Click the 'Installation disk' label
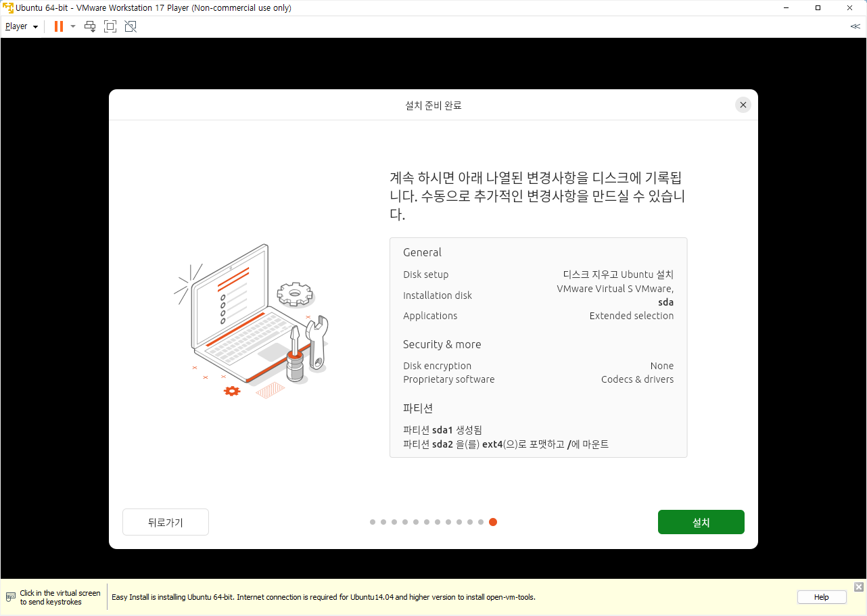 tap(438, 295)
